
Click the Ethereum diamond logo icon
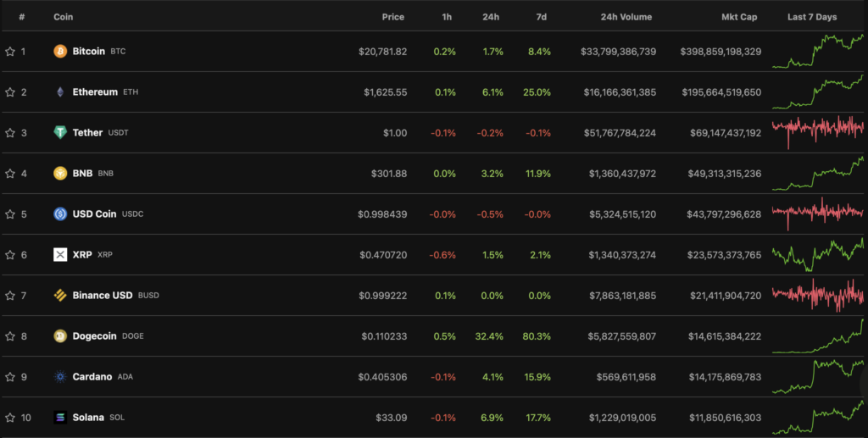60,91
